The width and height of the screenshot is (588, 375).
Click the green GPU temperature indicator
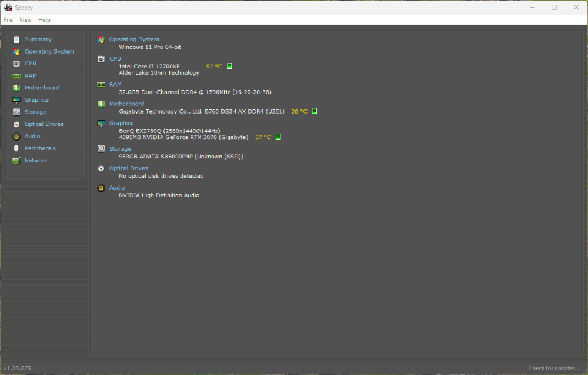(278, 137)
